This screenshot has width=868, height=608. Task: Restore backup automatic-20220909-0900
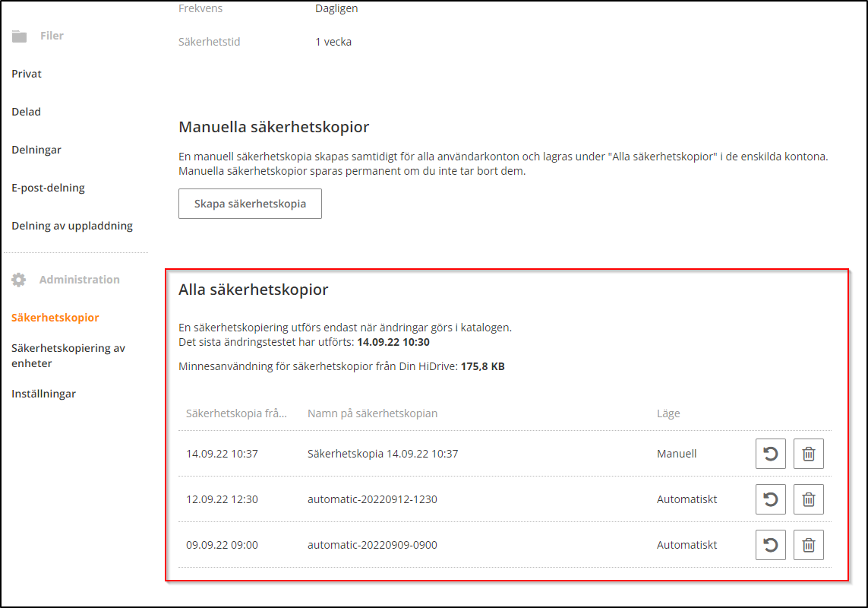(x=770, y=545)
